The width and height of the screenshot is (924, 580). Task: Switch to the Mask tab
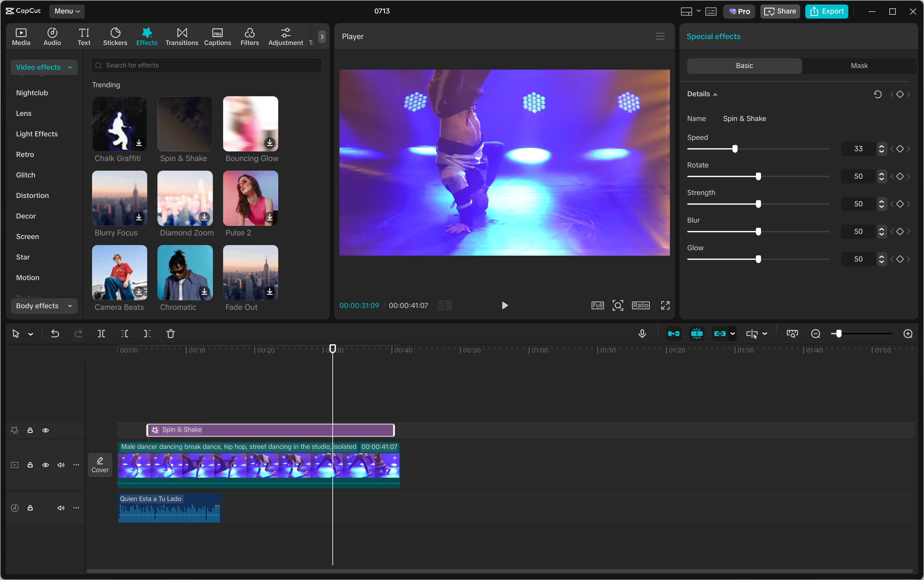[x=859, y=65]
